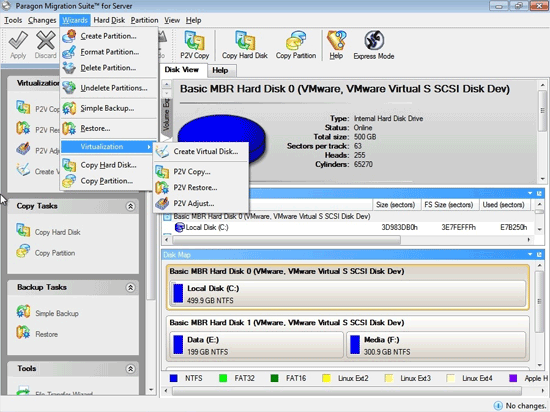Click the Discard X toolbar icon
550x412 pixels.
(46, 40)
